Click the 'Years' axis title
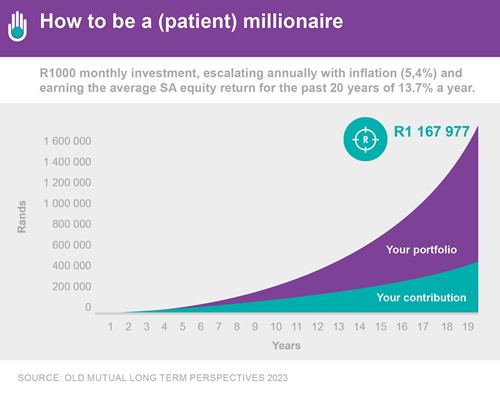500x395 pixels. coord(286,345)
